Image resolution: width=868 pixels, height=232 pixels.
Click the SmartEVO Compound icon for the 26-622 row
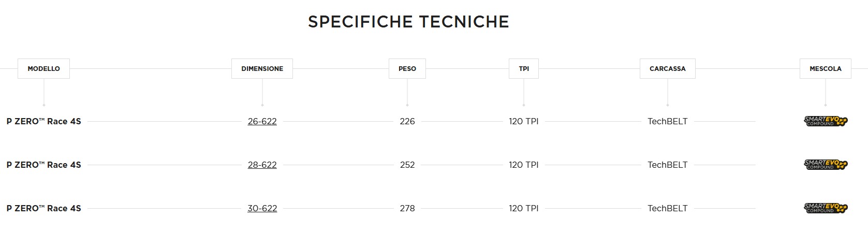tap(826, 121)
